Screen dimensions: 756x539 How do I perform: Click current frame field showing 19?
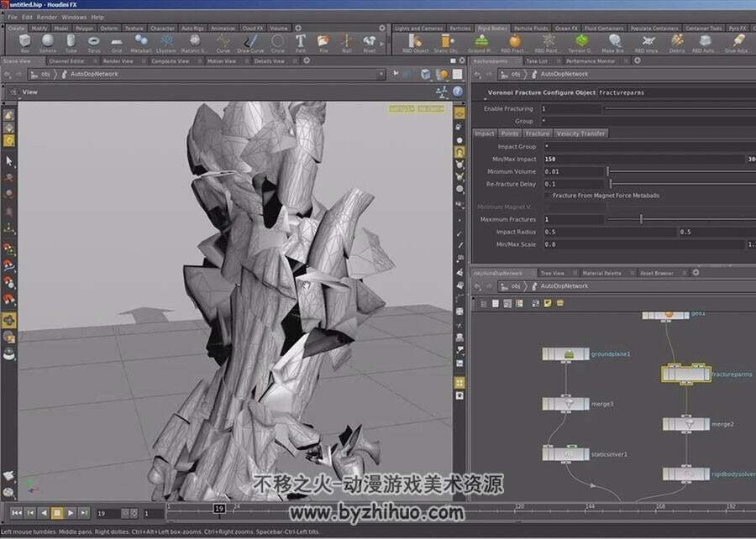click(x=108, y=514)
